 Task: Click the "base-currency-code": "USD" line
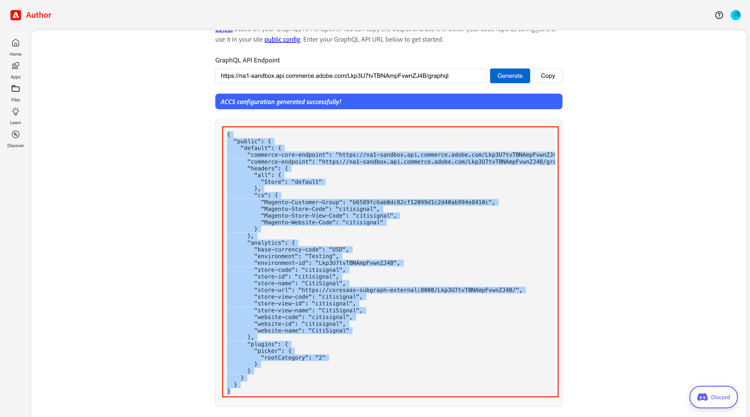pyautogui.click(x=303, y=250)
